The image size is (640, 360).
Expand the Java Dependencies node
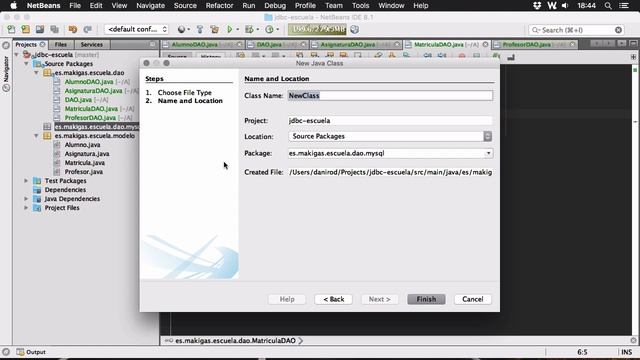tap(27, 199)
